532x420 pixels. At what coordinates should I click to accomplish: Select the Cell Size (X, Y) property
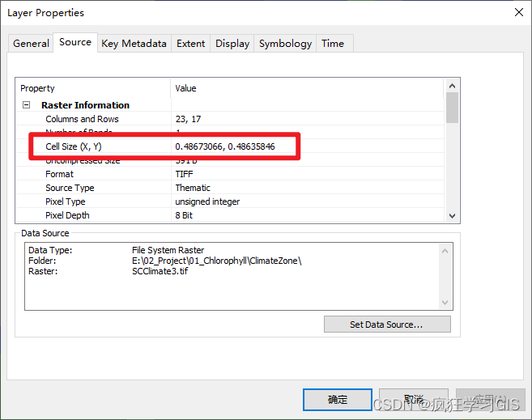(x=74, y=146)
